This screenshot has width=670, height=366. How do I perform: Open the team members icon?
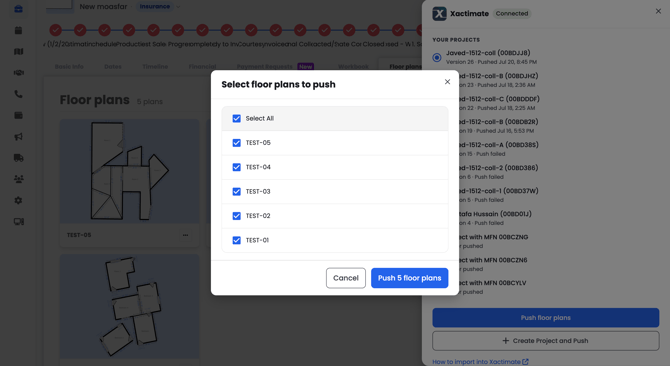pos(18,179)
